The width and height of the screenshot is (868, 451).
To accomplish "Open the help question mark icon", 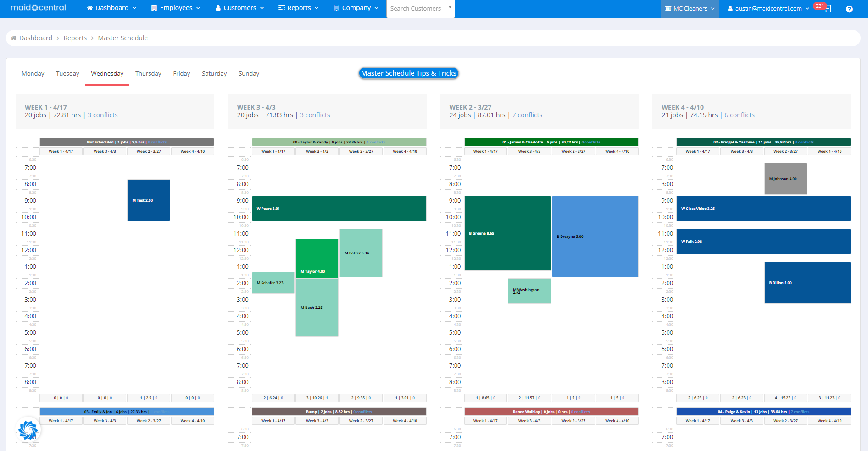I will coord(849,9).
